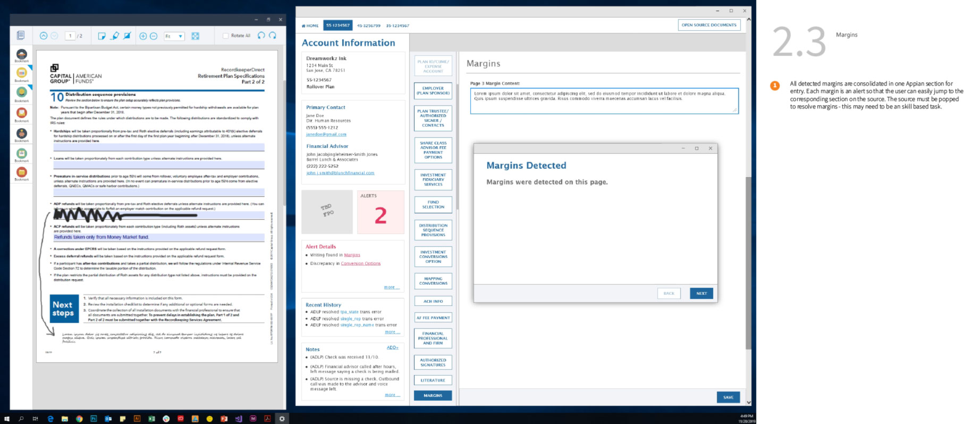Go to previous page with up arrow
This screenshot has height=424, width=980.
click(x=44, y=36)
